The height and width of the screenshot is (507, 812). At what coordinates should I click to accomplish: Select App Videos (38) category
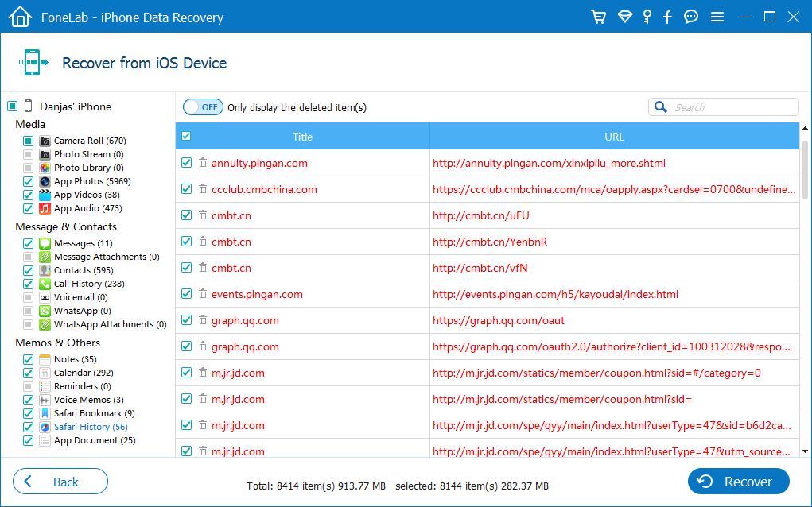click(87, 195)
